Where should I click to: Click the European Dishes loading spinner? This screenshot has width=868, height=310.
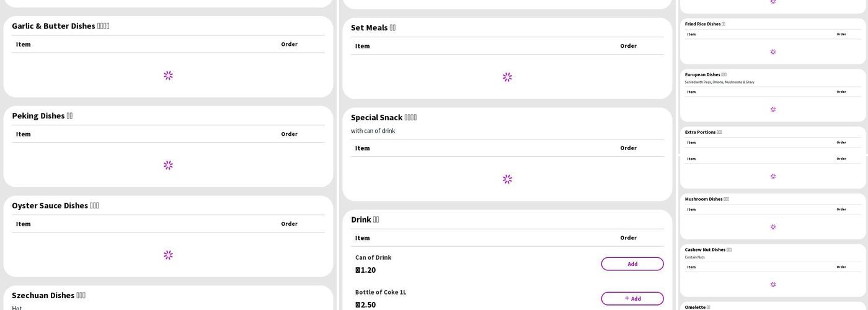(x=773, y=110)
